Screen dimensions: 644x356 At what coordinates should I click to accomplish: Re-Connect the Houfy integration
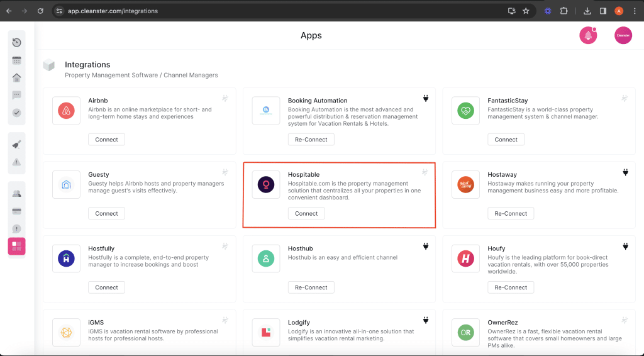(511, 287)
